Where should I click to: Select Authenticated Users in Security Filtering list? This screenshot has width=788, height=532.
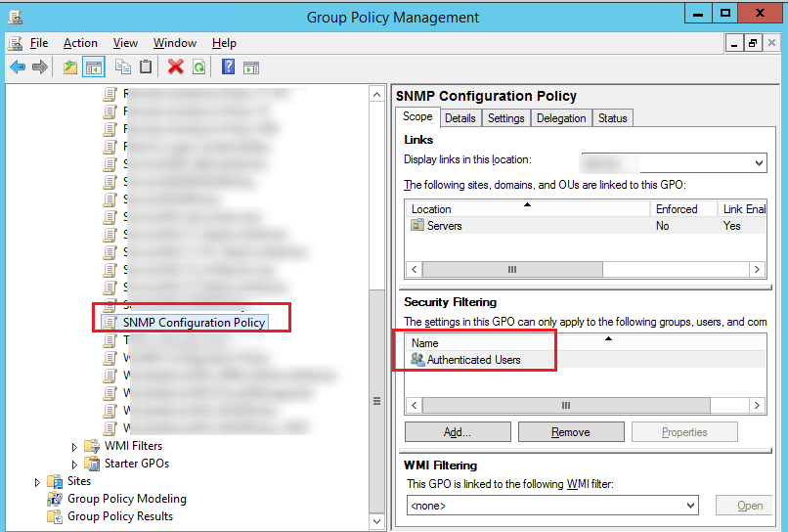(473, 360)
